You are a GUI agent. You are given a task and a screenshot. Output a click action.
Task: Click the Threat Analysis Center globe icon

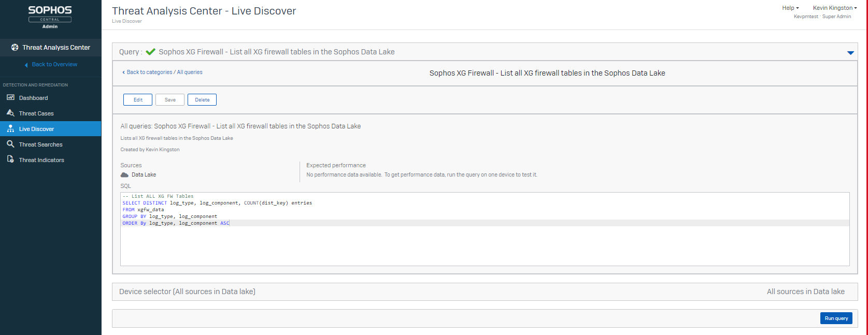(15, 47)
